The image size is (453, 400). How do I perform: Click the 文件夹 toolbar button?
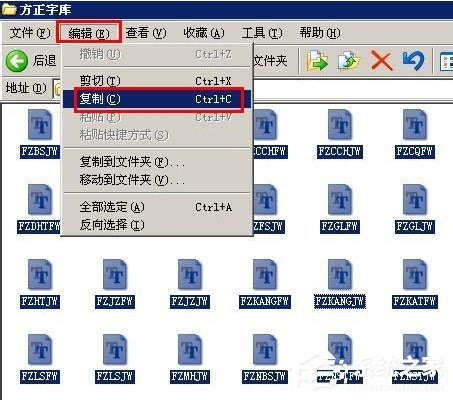[x=270, y=61]
